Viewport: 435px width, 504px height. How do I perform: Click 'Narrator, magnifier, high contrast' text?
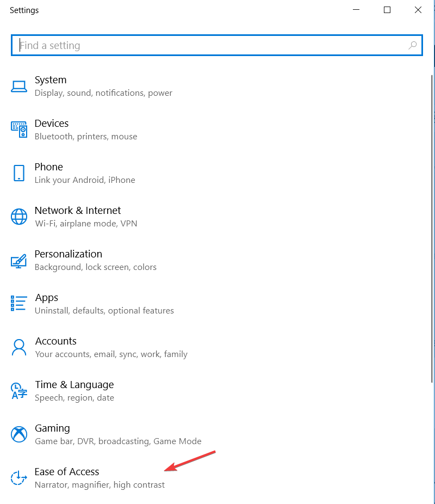(100, 485)
